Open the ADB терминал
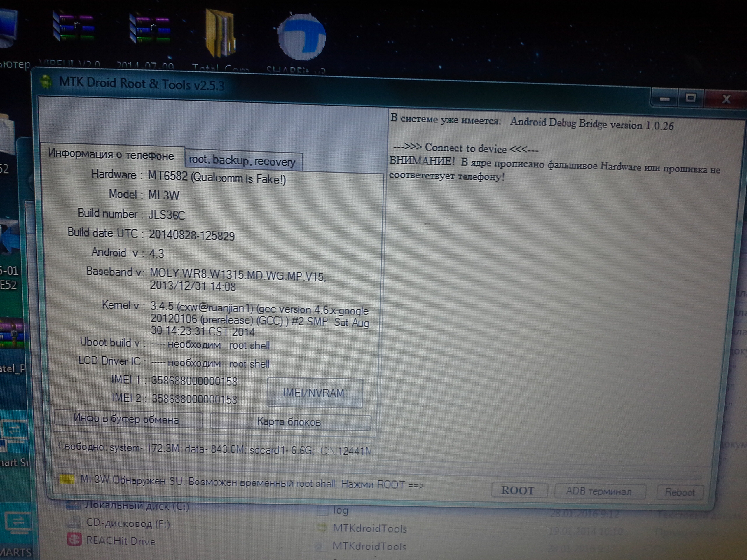The image size is (747, 560). pyautogui.click(x=599, y=491)
